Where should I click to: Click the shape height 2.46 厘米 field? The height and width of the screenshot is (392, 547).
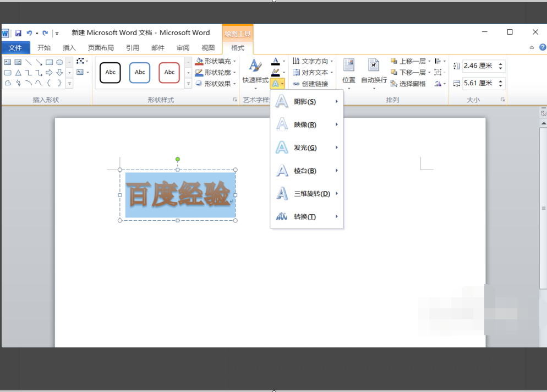(x=480, y=66)
